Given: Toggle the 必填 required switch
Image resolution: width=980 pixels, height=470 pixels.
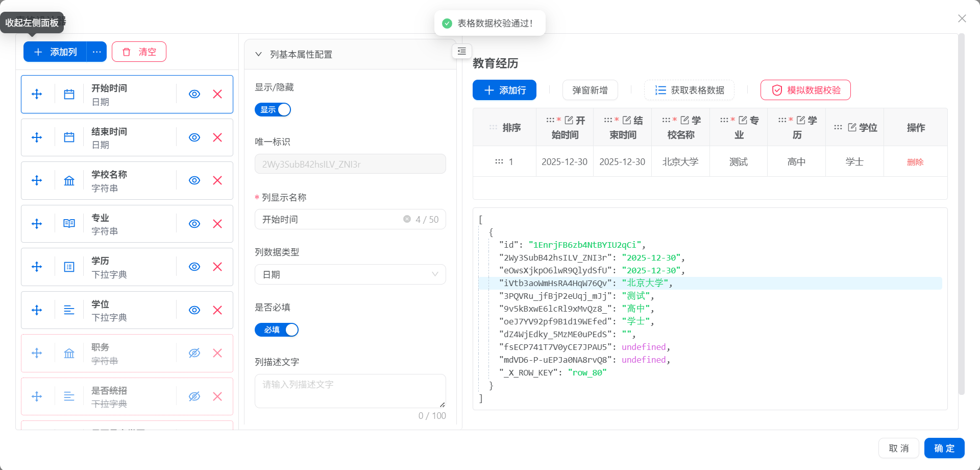Looking at the screenshot, I should pyautogui.click(x=276, y=330).
